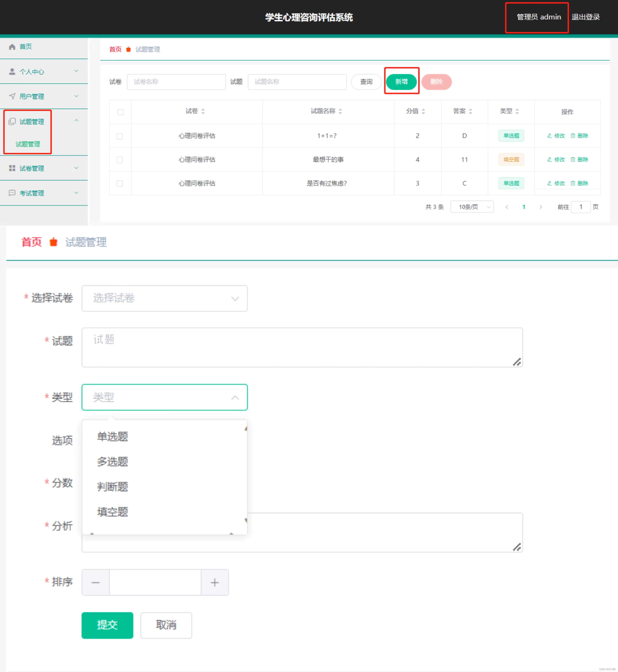This screenshot has width=618, height=672.
Task: Click 删除 trash icon in 最想干的事 row
Action: point(573,160)
